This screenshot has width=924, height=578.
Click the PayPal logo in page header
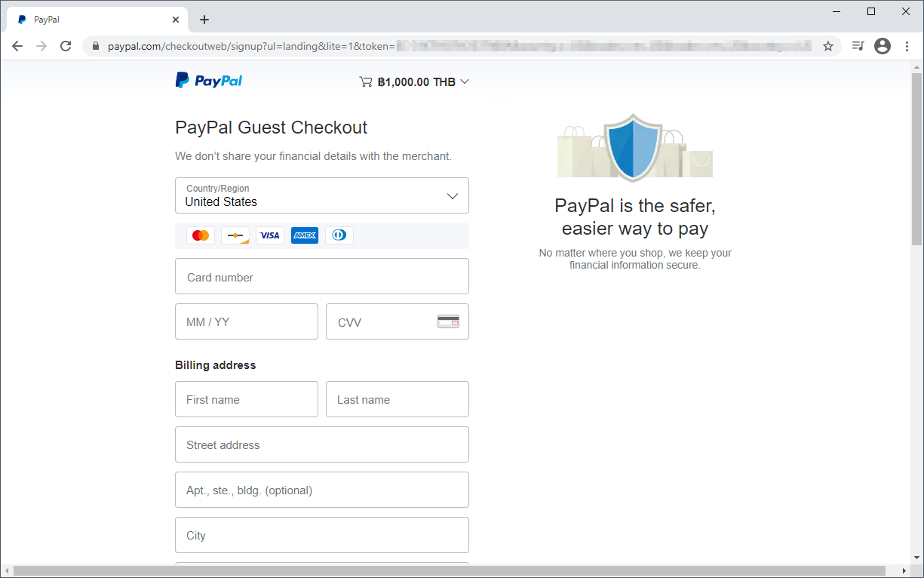tap(209, 81)
